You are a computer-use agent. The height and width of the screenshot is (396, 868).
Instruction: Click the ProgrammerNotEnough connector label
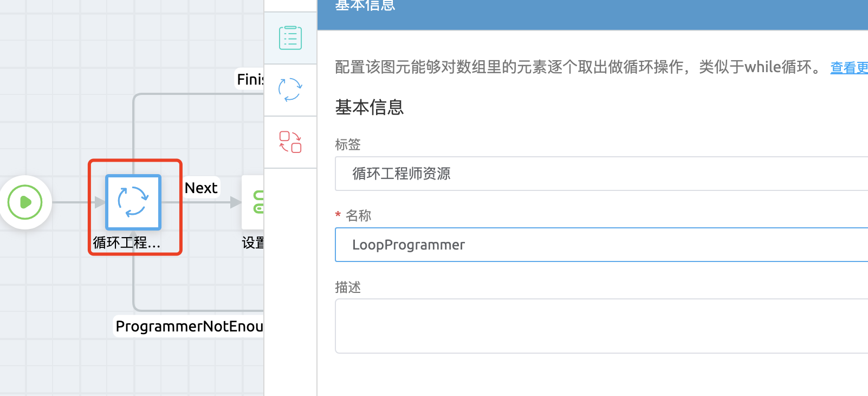point(189,326)
